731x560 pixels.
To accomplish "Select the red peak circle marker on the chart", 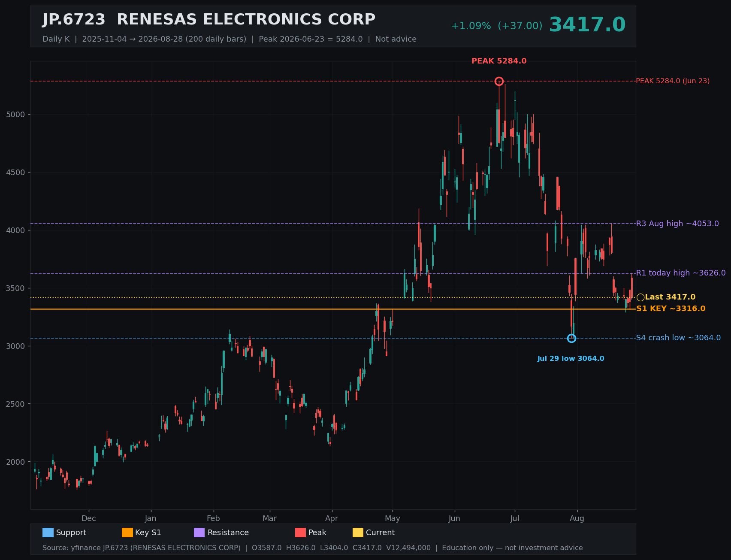I will point(499,81).
